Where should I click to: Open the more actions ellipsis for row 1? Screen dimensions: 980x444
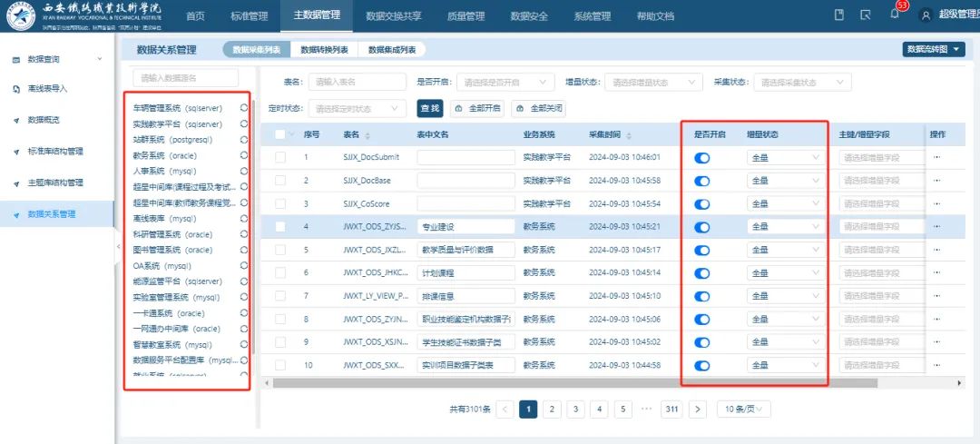pyautogui.click(x=937, y=157)
